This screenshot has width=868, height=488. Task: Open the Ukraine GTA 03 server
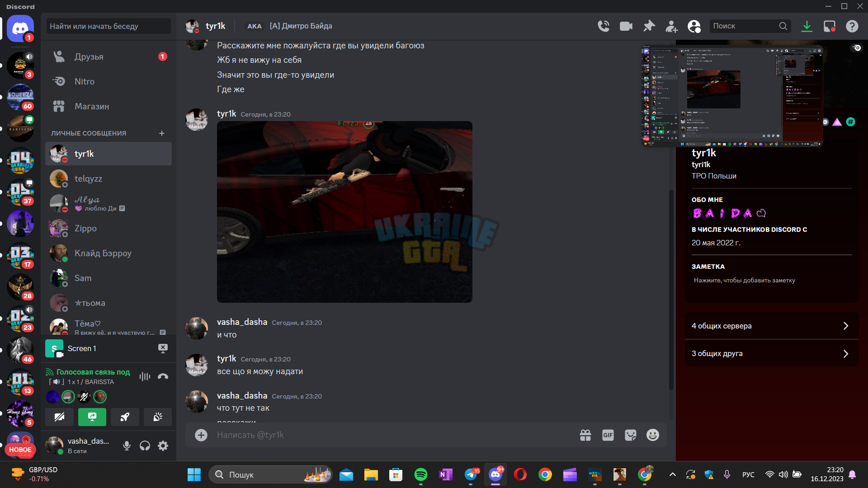coord(20,255)
